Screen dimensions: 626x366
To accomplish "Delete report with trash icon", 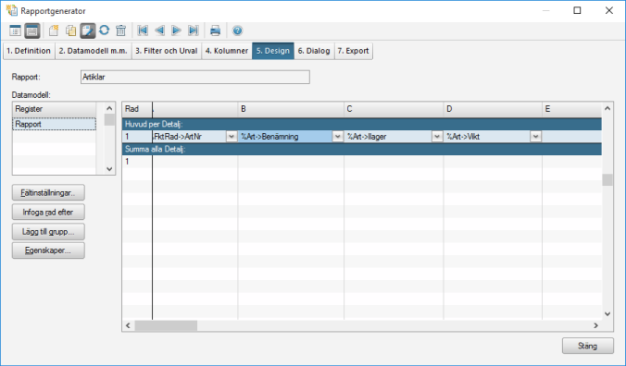I will (121, 31).
